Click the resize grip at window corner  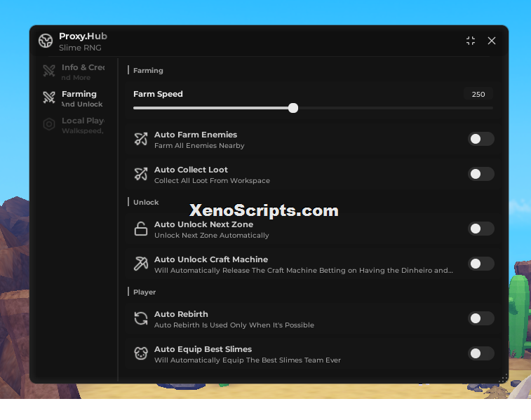pos(503,379)
